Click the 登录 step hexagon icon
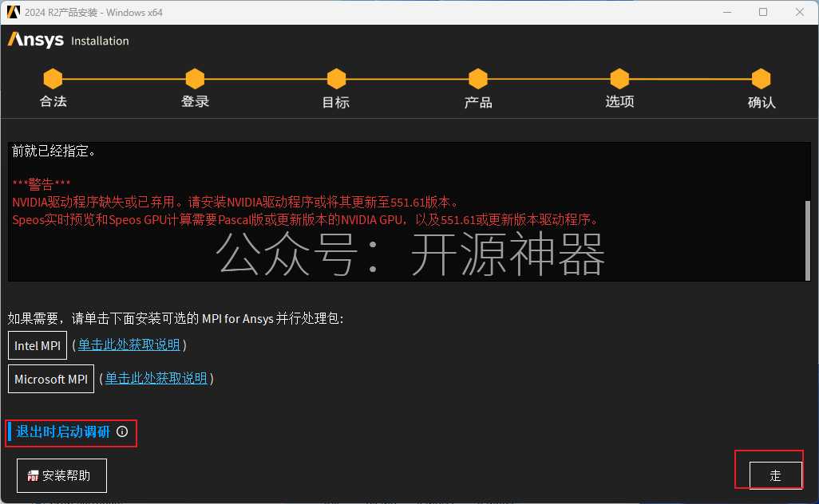 click(195, 79)
